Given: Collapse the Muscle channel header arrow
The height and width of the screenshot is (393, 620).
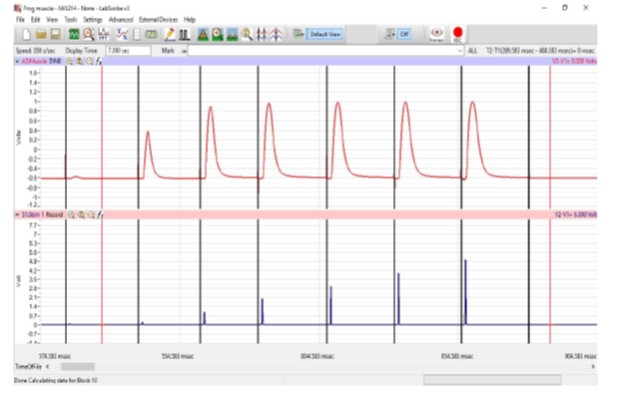Looking at the screenshot, I should pos(17,61).
